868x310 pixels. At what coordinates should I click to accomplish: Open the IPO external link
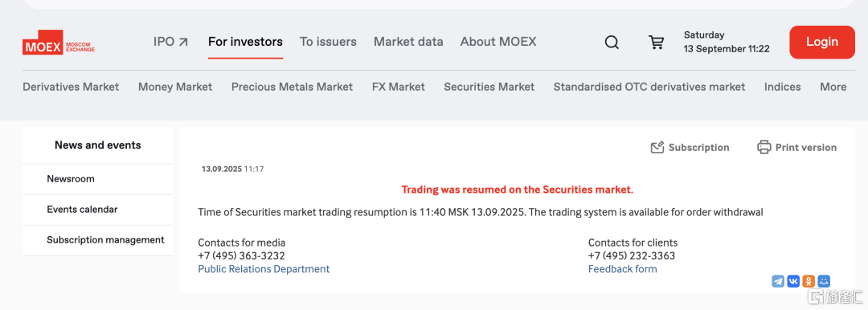[x=171, y=42]
